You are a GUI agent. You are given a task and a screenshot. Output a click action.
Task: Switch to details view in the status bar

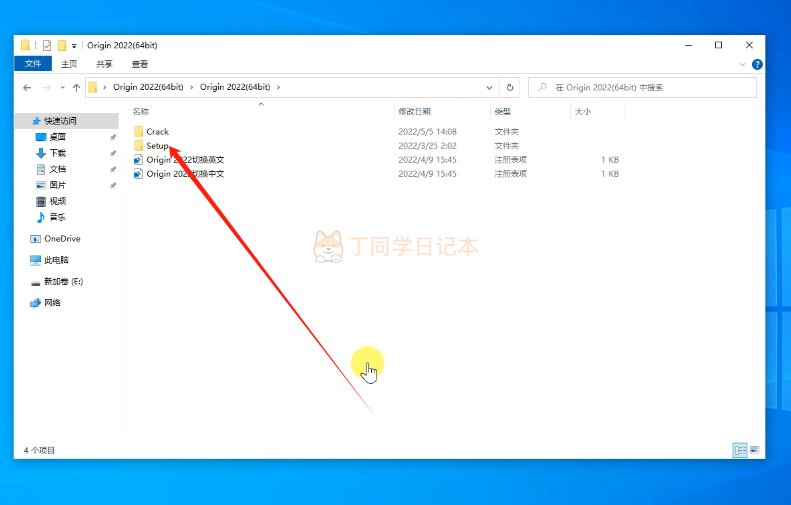pyautogui.click(x=740, y=450)
